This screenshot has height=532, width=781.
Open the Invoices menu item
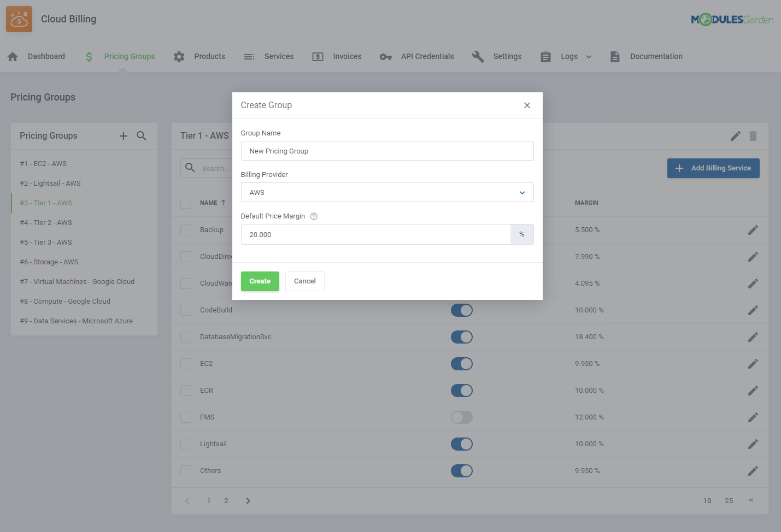348,57
